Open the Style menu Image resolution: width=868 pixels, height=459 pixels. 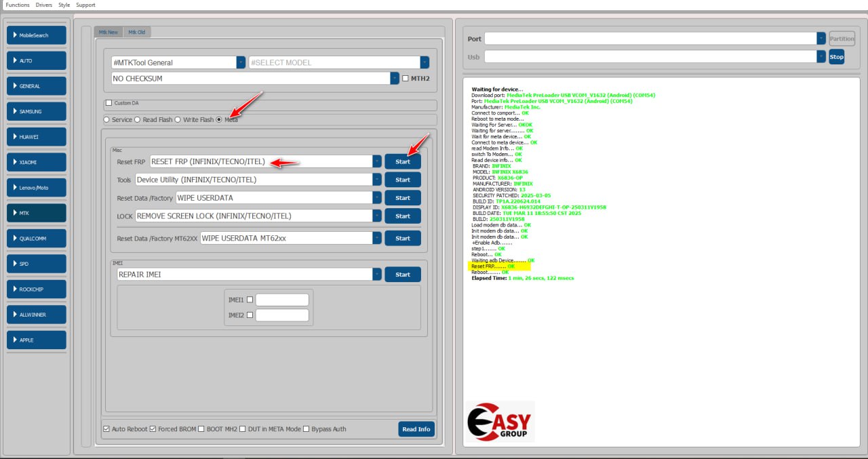[x=64, y=5]
